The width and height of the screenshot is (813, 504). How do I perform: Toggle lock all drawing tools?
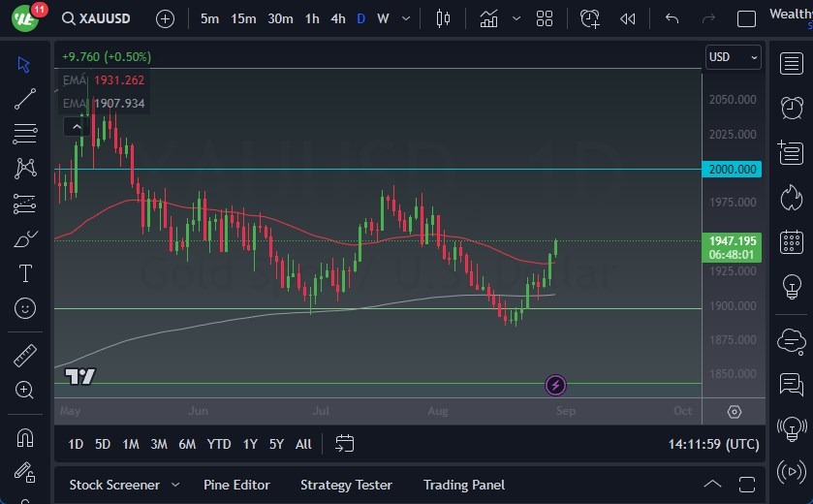25,473
